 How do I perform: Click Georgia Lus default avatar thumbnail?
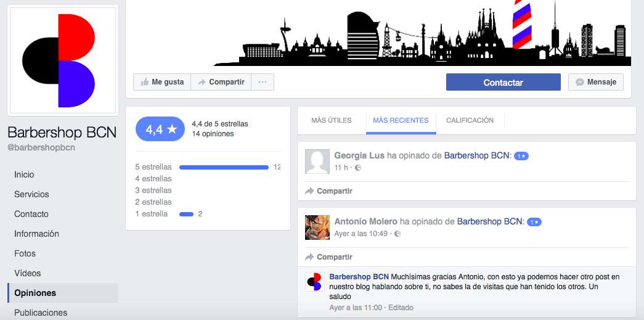click(x=317, y=162)
